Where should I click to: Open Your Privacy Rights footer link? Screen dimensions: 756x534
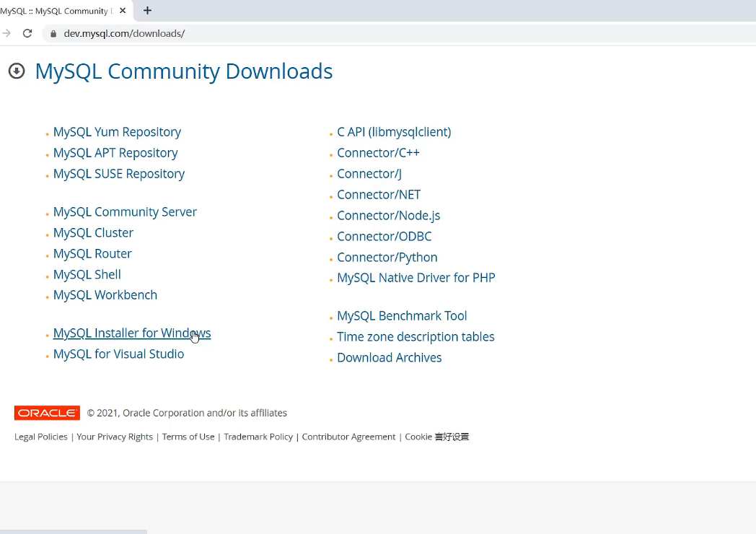pyautogui.click(x=115, y=437)
